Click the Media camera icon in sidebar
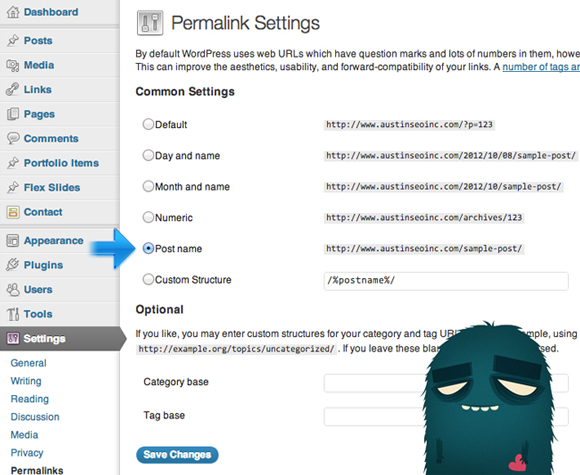The height and width of the screenshot is (475, 580). coord(13,65)
